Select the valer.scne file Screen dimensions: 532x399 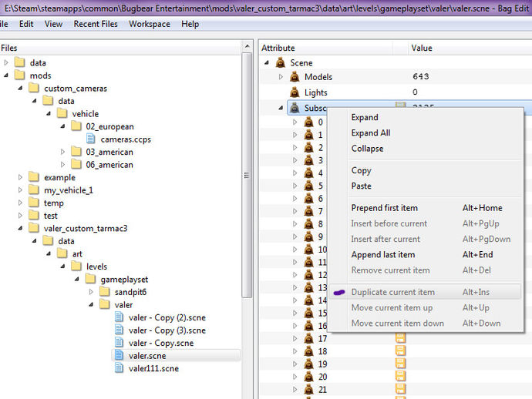tap(147, 356)
